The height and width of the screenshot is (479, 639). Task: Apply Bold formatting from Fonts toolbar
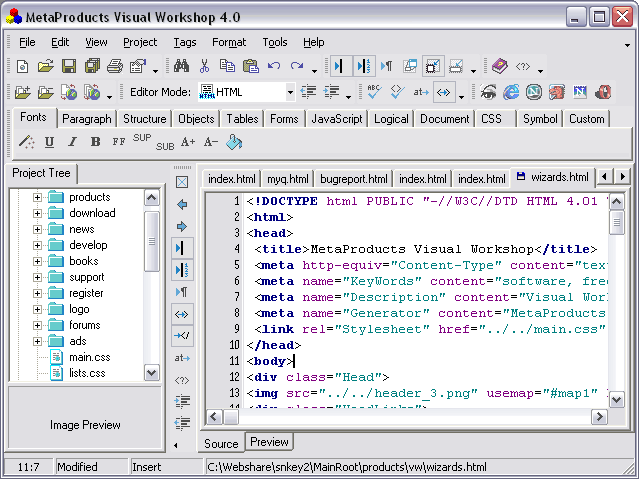[x=95, y=143]
